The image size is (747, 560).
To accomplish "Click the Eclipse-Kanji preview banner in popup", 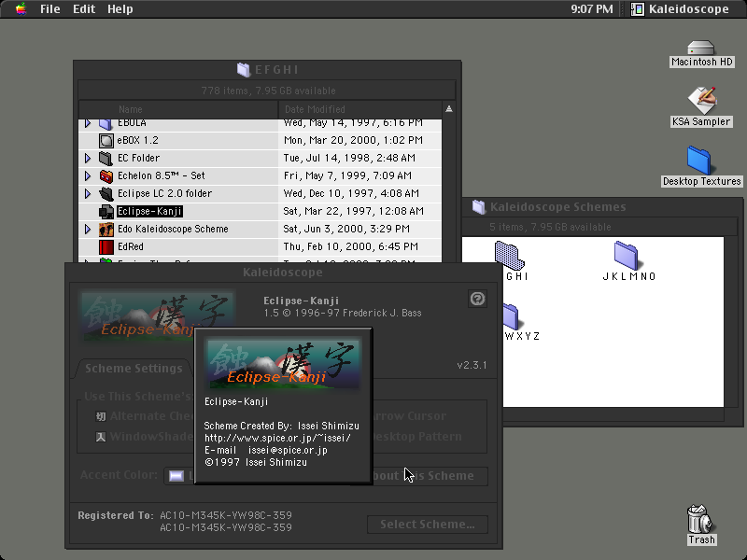I will (283, 365).
